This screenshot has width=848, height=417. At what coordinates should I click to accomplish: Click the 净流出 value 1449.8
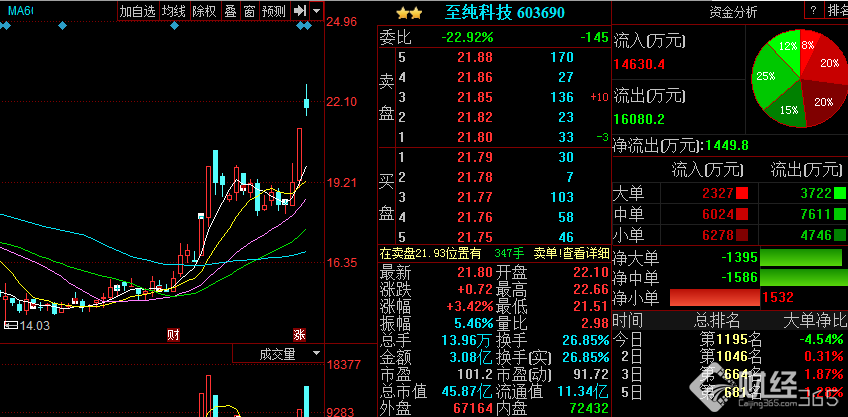coord(727,145)
